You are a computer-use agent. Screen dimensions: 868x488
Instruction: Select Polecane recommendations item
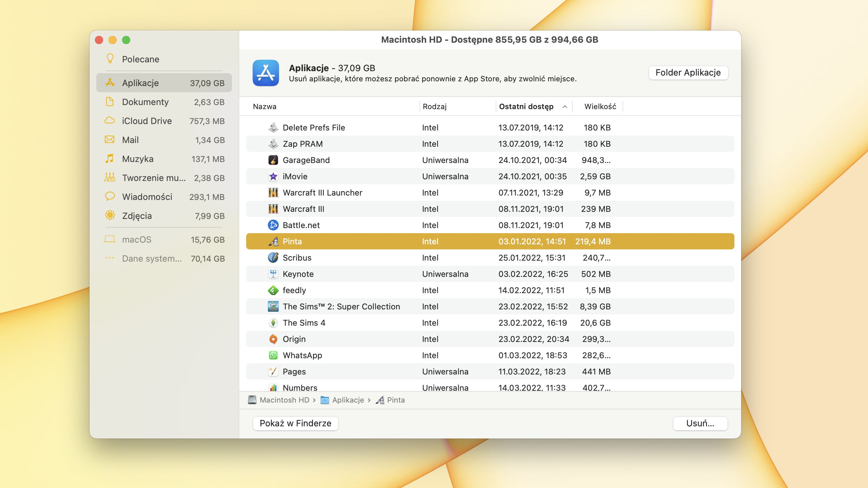[x=140, y=59]
